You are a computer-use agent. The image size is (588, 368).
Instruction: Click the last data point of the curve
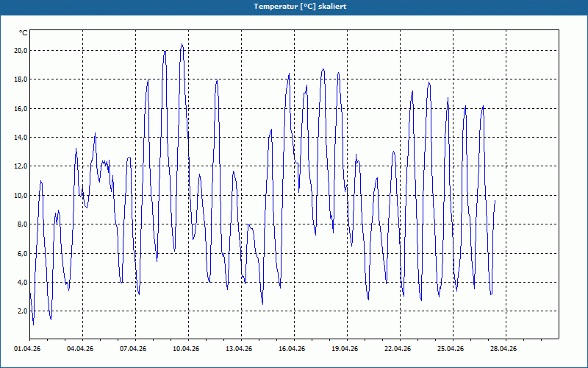coord(495,200)
